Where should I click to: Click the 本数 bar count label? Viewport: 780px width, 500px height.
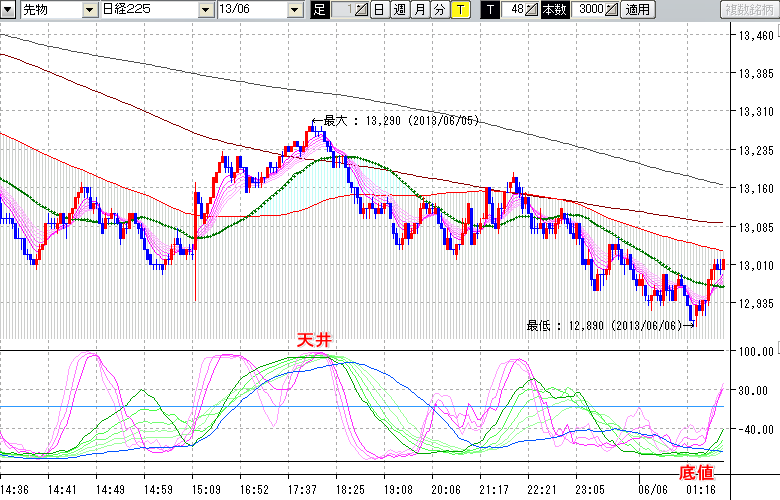553,10
